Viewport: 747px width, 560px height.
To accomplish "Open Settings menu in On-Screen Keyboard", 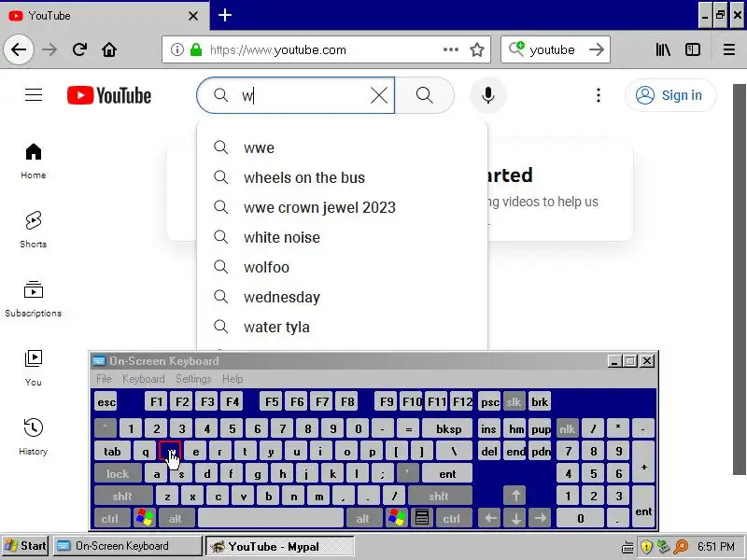I will [193, 379].
